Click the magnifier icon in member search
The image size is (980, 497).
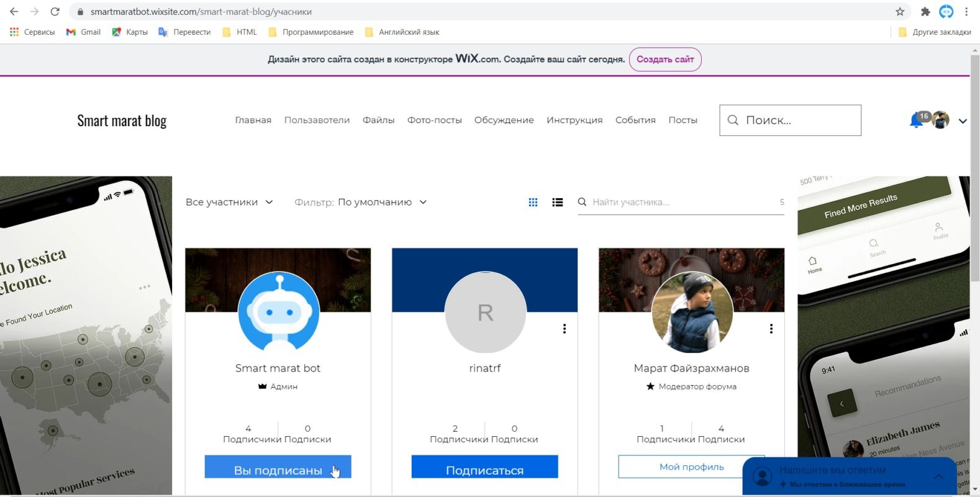[x=582, y=202]
